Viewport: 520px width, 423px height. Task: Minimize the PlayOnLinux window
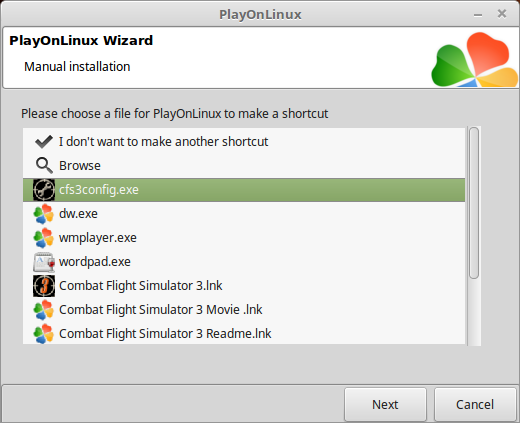coord(478,15)
